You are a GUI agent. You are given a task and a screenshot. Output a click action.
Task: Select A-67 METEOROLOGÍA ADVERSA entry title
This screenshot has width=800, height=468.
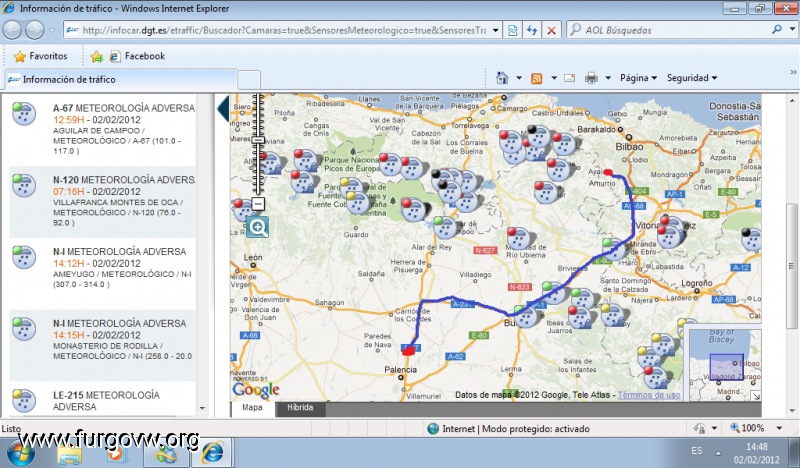[x=124, y=108]
